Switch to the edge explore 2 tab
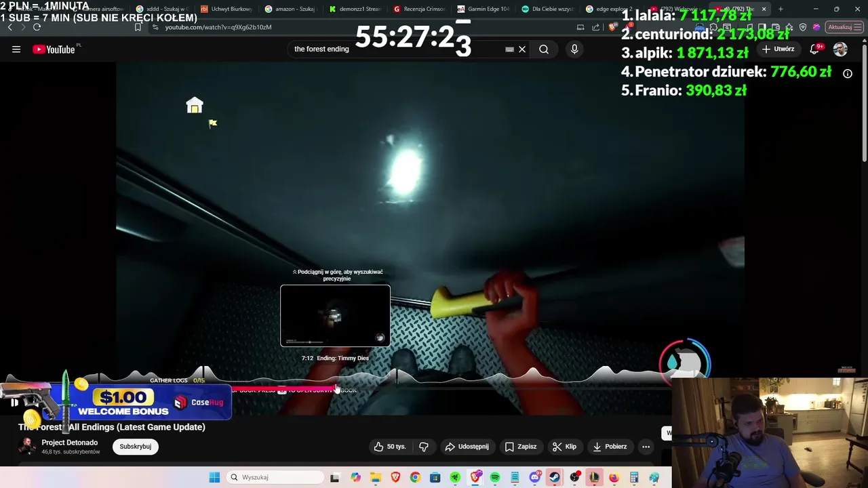 coord(609,9)
